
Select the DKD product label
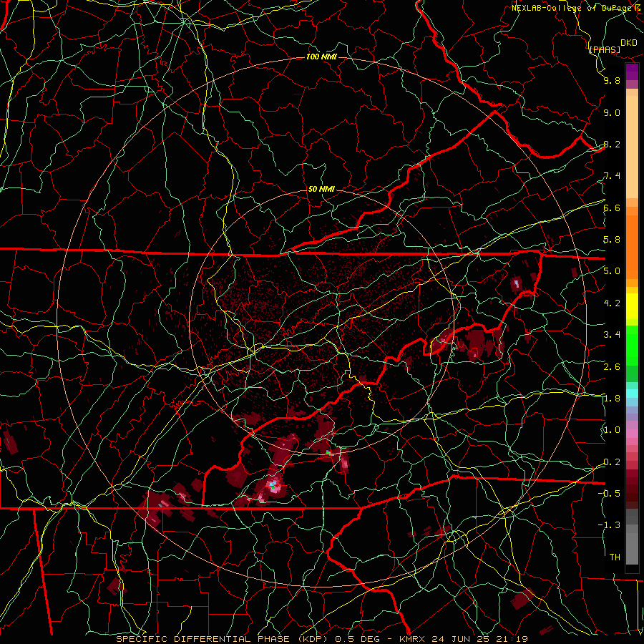pos(629,42)
